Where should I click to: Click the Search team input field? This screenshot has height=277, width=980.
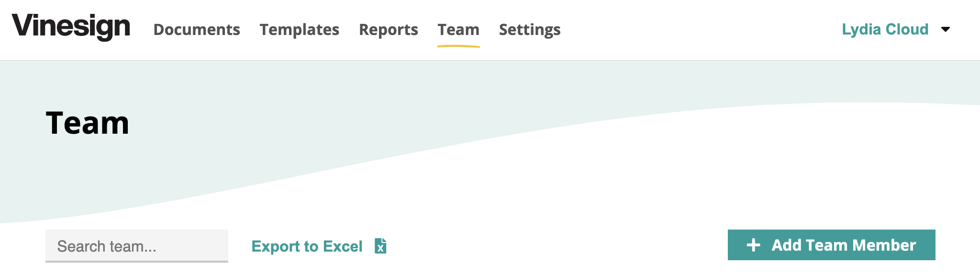coord(137,246)
